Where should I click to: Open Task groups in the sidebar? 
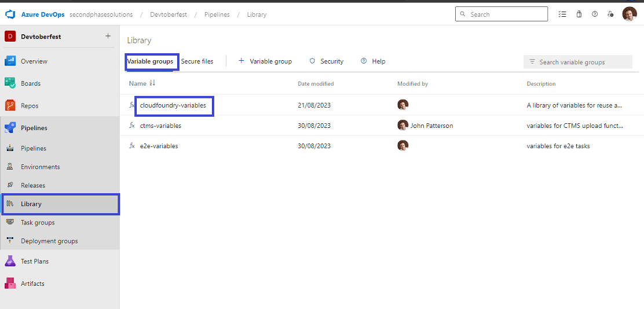tap(60, 222)
